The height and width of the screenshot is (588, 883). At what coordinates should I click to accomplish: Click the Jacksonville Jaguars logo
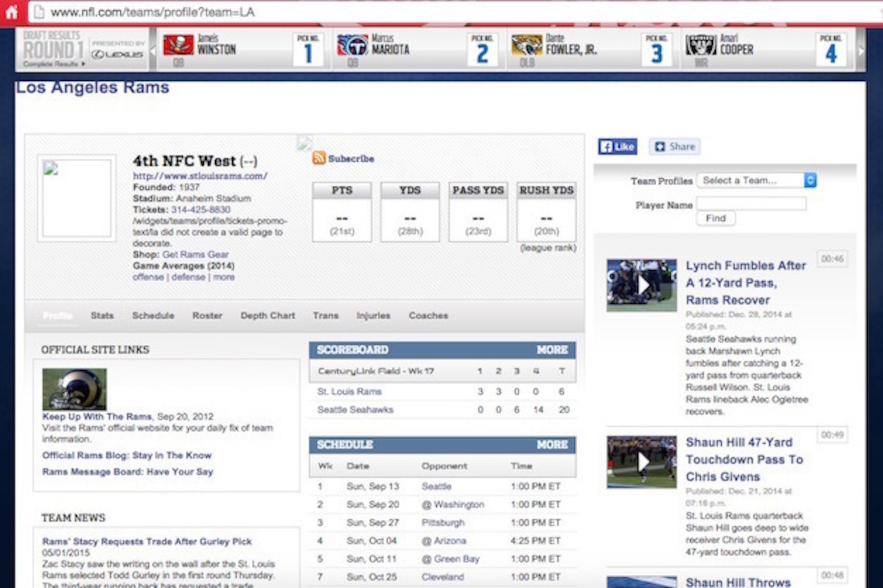coord(527,45)
